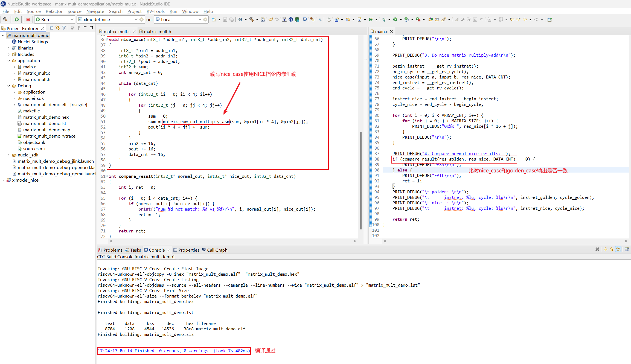
Task: Maximize the Project Explorer view
Action: tap(91, 28)
